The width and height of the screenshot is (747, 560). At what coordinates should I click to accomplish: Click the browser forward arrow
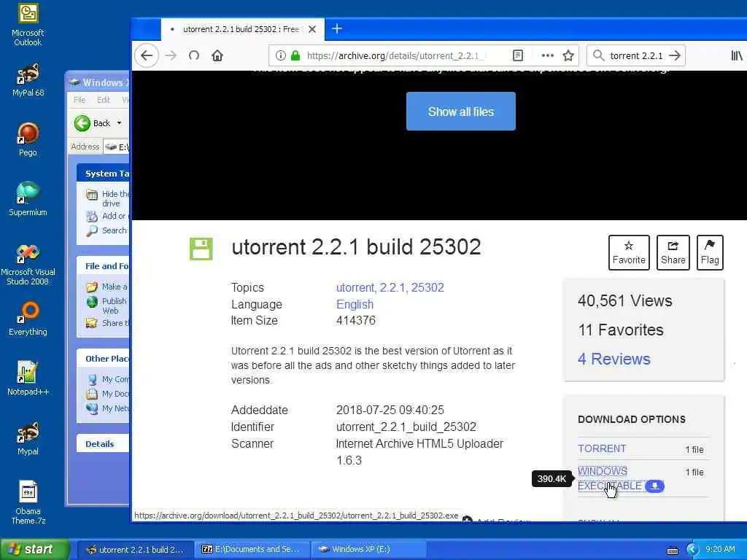tap(171, 55)
